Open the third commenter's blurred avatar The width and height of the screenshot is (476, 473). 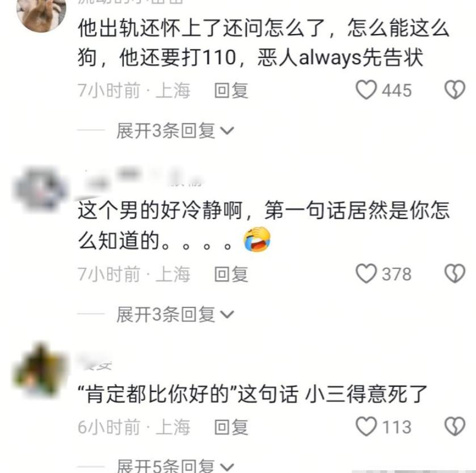40,370
